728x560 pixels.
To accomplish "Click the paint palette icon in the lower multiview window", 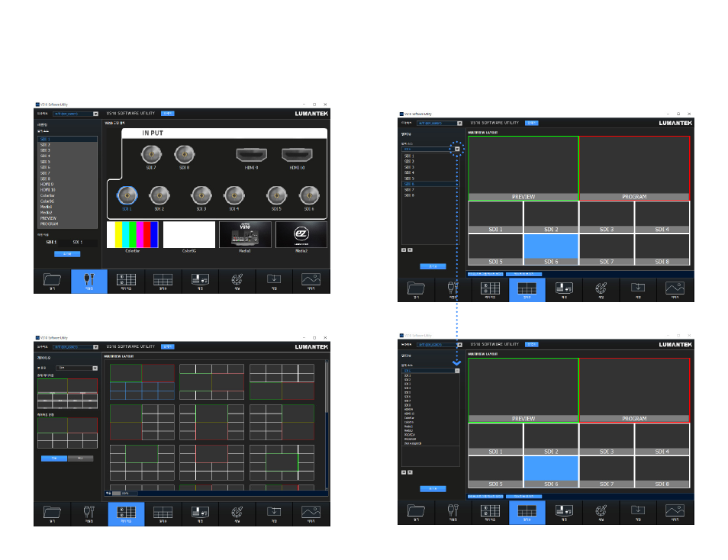I will click(601, 512).
